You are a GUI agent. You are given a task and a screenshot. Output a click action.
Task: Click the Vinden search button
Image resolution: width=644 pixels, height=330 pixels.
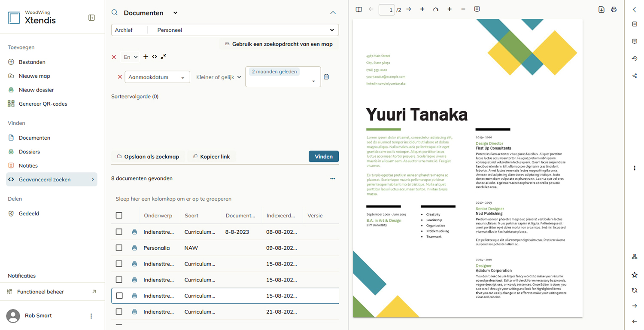(x=324, y=156)
